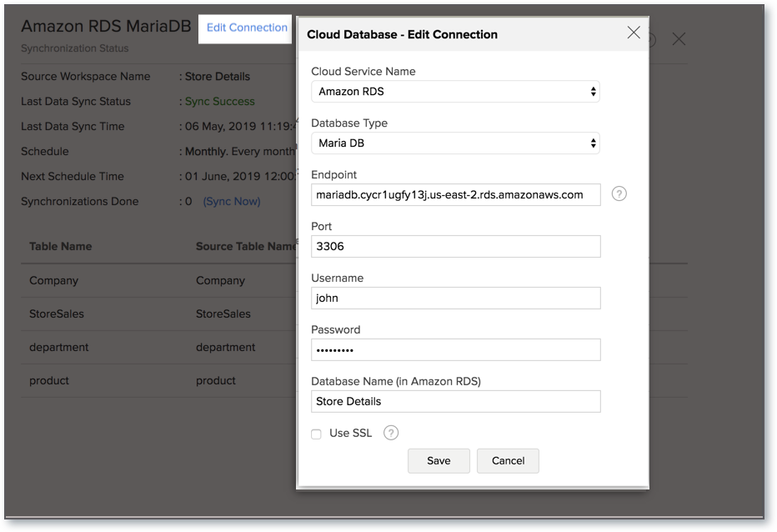Click the Amazon RDS MariaDB heading
The height and width of the screenshot is (532, 777).
click(106, 27)
